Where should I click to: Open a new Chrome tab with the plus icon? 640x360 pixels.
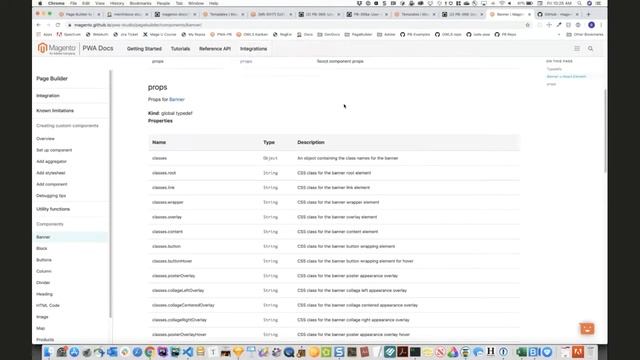coord(588,14)
